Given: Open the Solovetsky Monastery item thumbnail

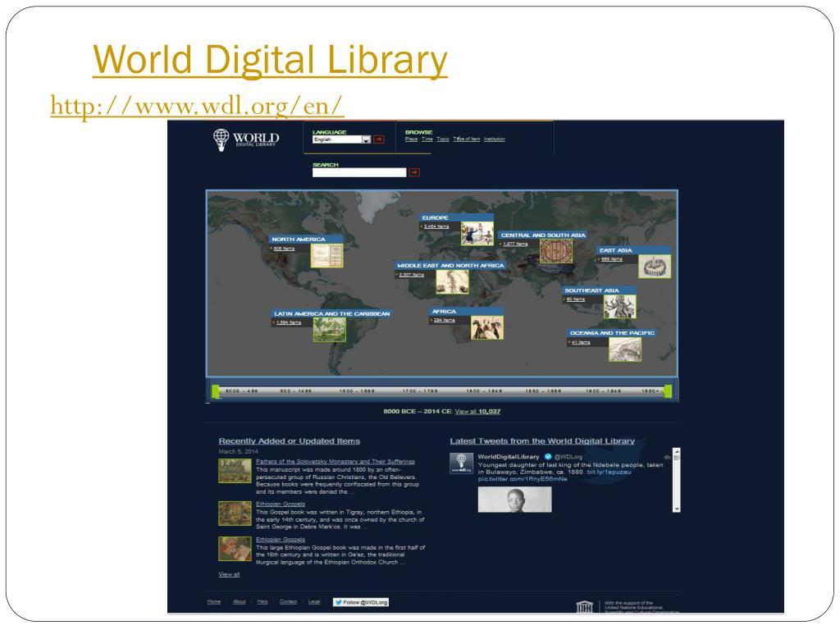Looking at the screenshot, I should (235, 471).
